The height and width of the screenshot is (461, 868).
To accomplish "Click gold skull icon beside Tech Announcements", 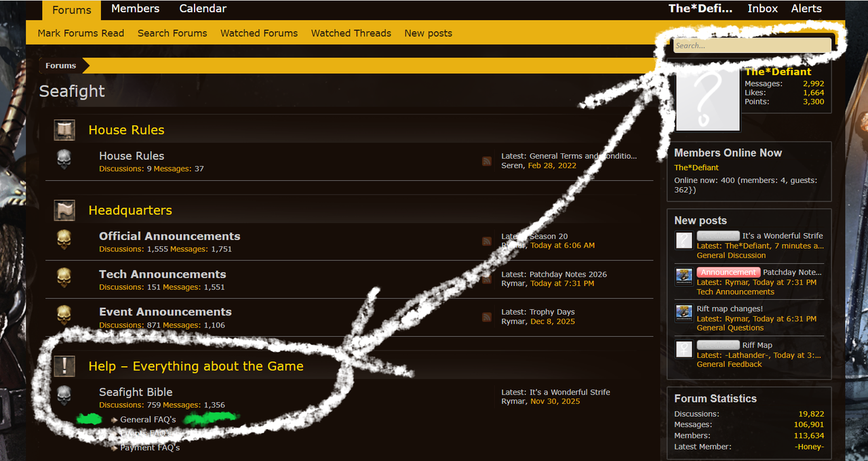I will pos(64,278).
